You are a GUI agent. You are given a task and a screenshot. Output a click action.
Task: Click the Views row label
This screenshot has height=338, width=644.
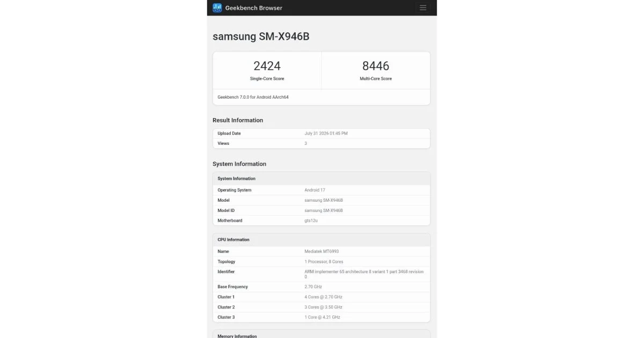click(x=223, y=143)
